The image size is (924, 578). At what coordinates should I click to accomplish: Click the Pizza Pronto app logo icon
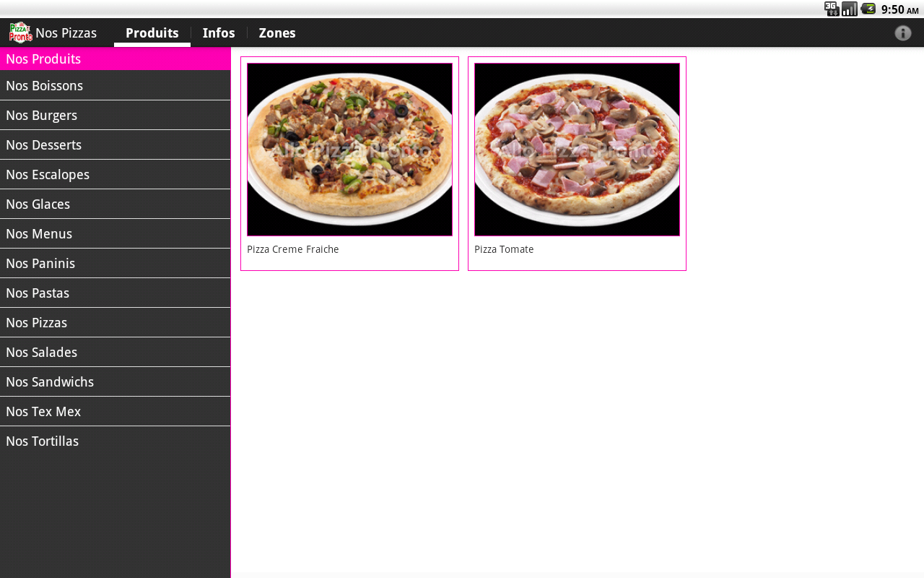(20, 33)
